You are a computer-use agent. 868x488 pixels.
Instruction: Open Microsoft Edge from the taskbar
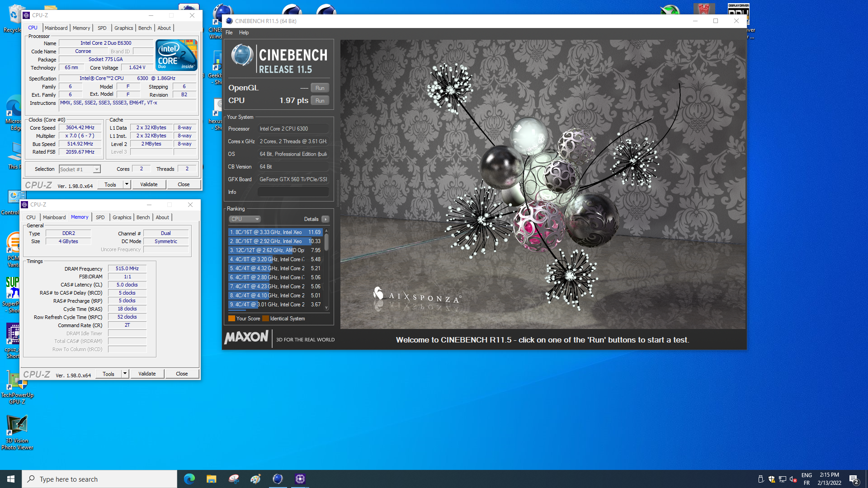[x=189, y=479]
